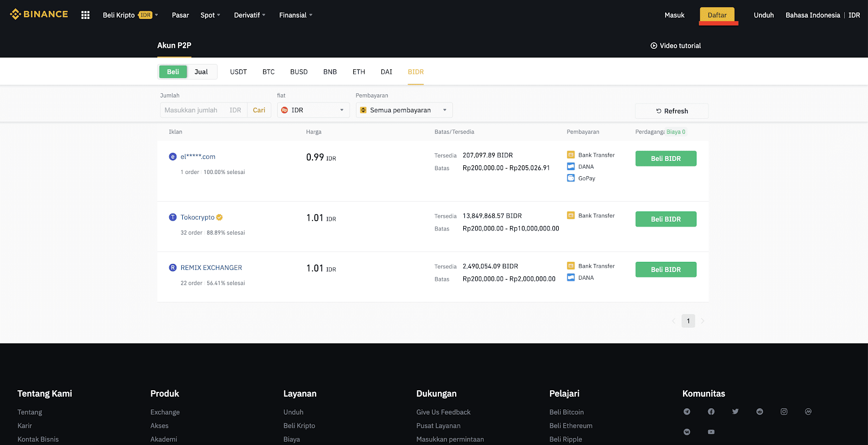The height and width of the screenshot is (445, 868).
Task: Click Tokocrypto's Bank Transfer payment icon
Action: pyautogui.click(x=571, y=215)
